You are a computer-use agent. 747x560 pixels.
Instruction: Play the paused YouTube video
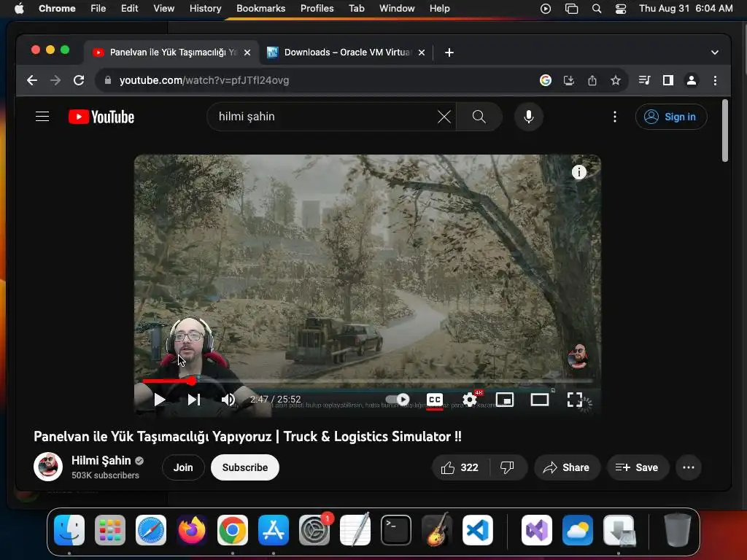point(160,400)
